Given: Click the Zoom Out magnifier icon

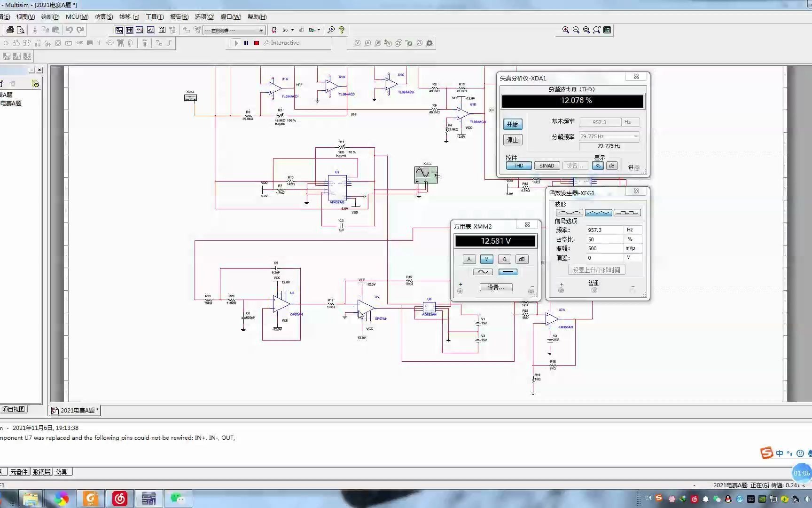Looking at the screenshot, I should tap(576, 30).
